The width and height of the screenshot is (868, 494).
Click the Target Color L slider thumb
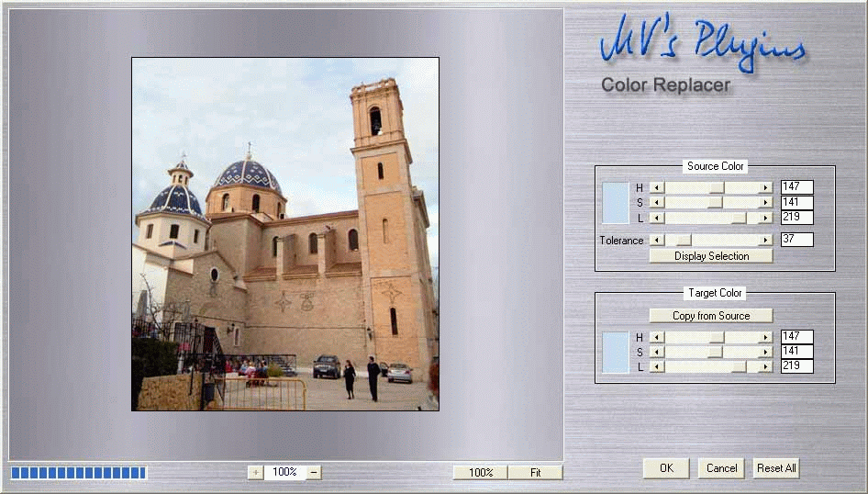(739, 366)
